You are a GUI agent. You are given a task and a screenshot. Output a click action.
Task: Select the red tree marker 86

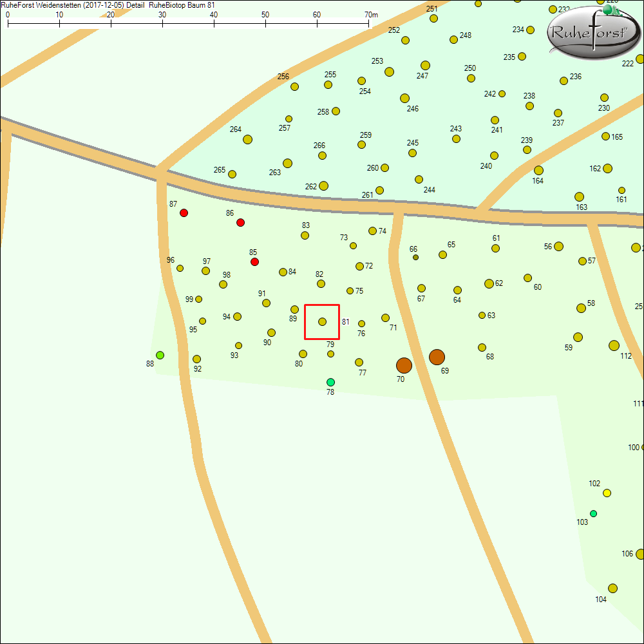[240, 222]
